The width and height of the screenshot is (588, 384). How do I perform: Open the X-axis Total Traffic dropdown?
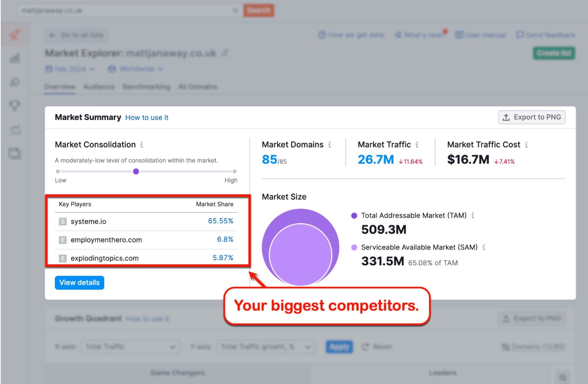pyautogui.click(x=130, y=347)
